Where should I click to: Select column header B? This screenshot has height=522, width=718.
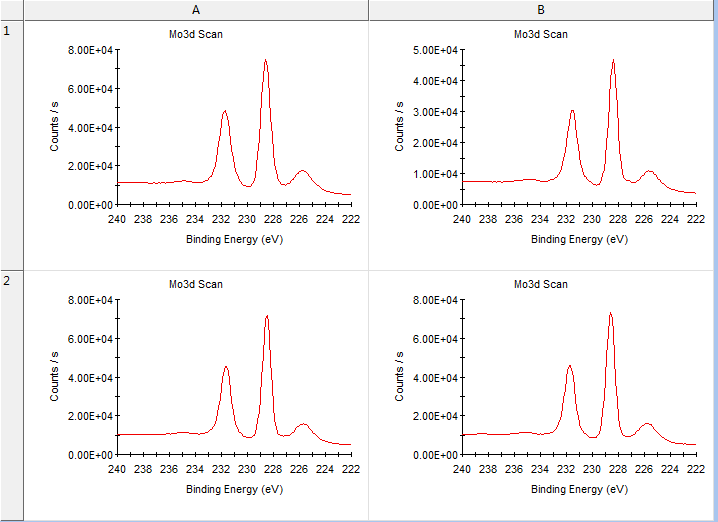541,10
